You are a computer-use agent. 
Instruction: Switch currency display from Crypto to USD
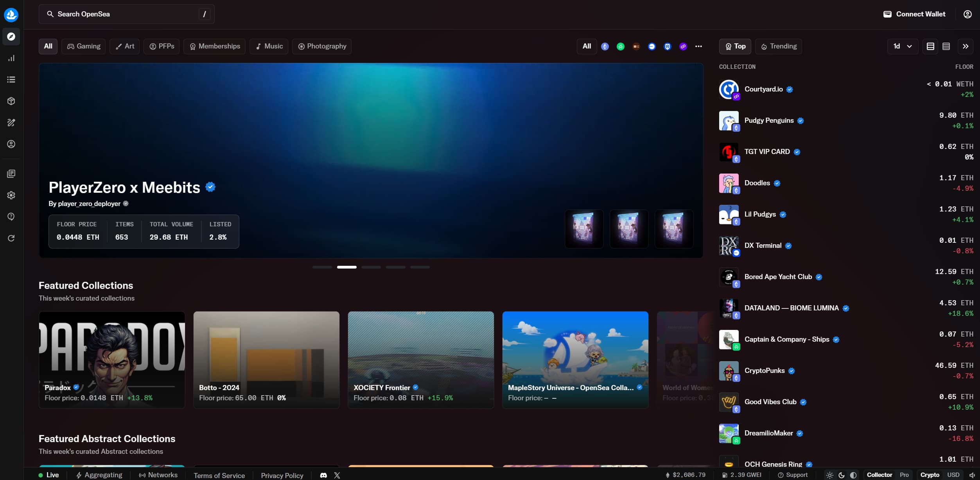(x=953, y=475)
